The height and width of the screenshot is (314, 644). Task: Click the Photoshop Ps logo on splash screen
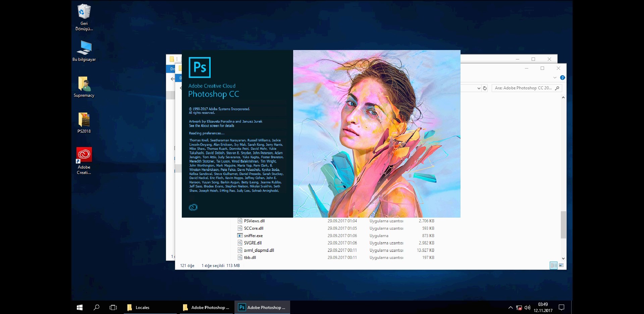pos(200,68)
